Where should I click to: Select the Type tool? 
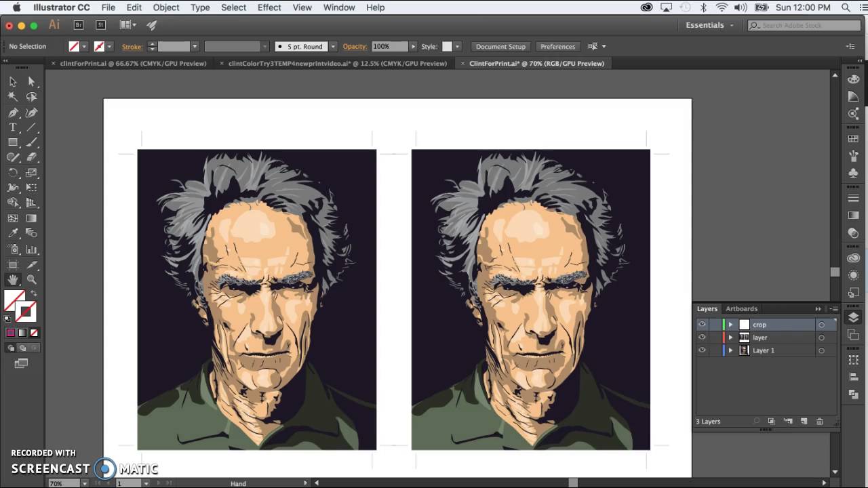pos(13,127)
